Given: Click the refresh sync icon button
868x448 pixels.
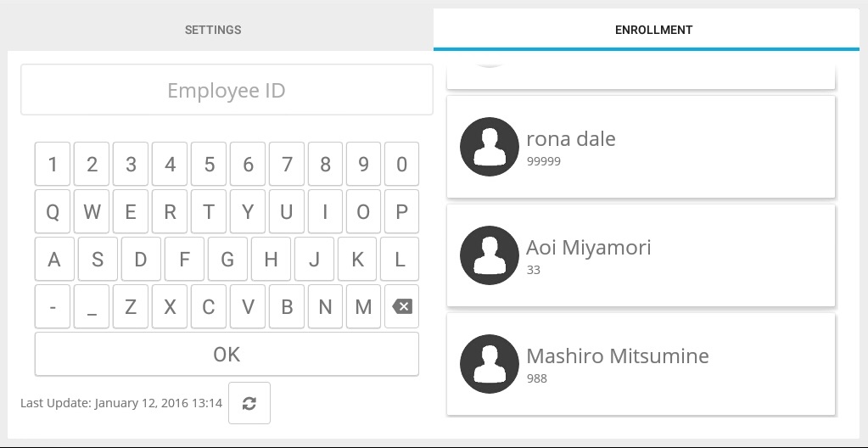Looking at the screenshot, I should tap(249, 403).
